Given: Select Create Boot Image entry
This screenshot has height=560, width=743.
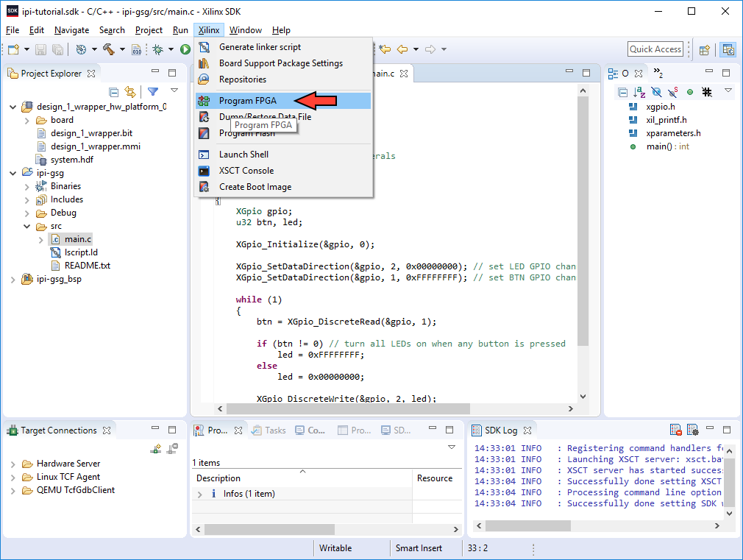Looking at the screenshot, I should pos(283,187).
